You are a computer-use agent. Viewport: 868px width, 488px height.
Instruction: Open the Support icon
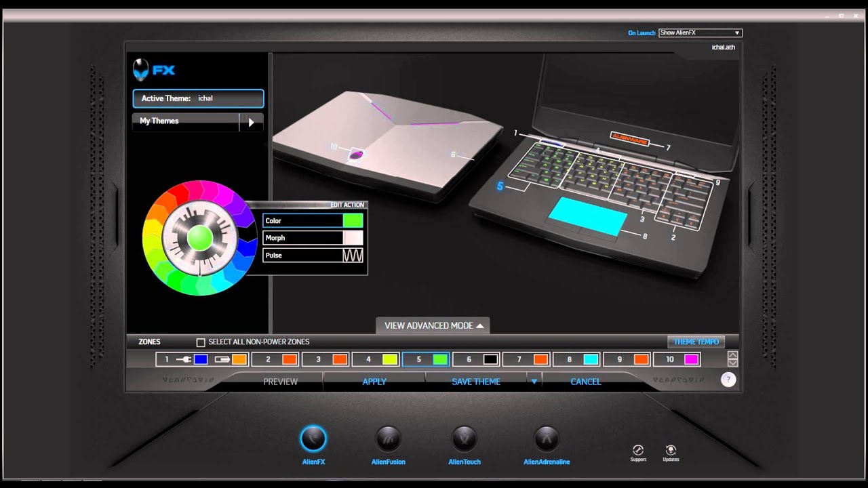point(638,450)
